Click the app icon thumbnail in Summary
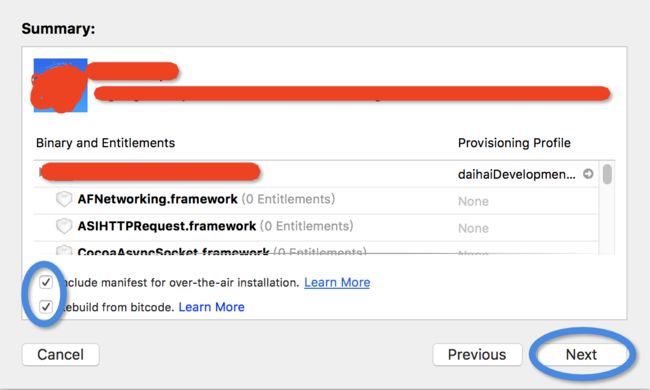This screenshot has height=390, width=650. point(61,85)
